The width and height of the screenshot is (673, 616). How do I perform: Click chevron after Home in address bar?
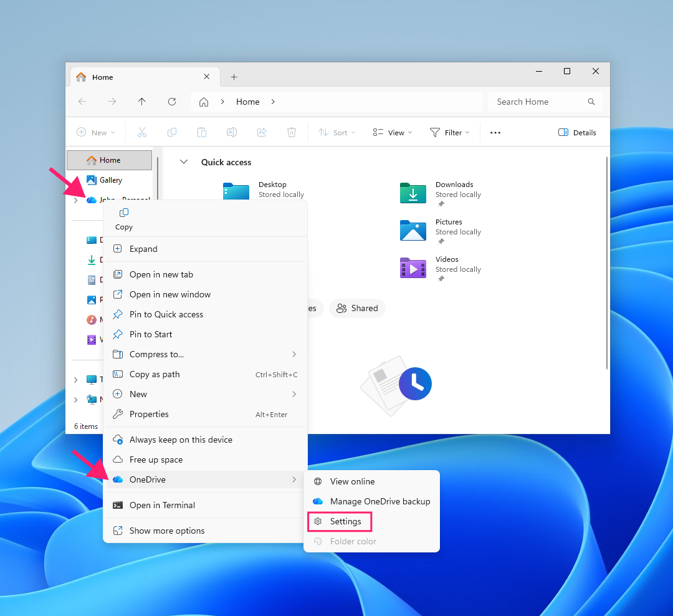[x=273, y=102]
